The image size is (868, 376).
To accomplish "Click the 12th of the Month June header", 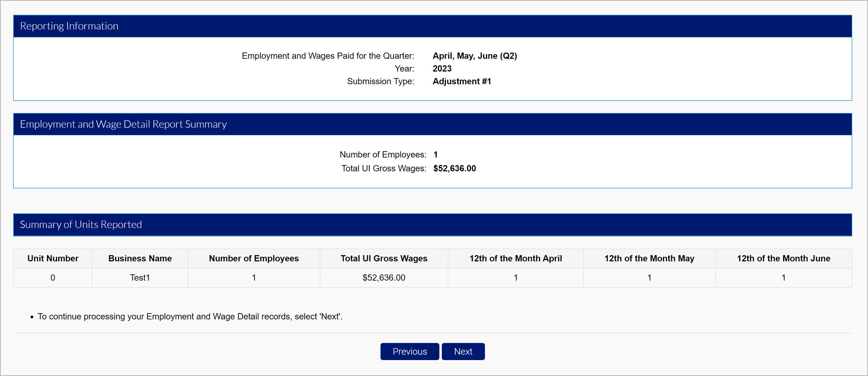I will [x=783, y=258].
